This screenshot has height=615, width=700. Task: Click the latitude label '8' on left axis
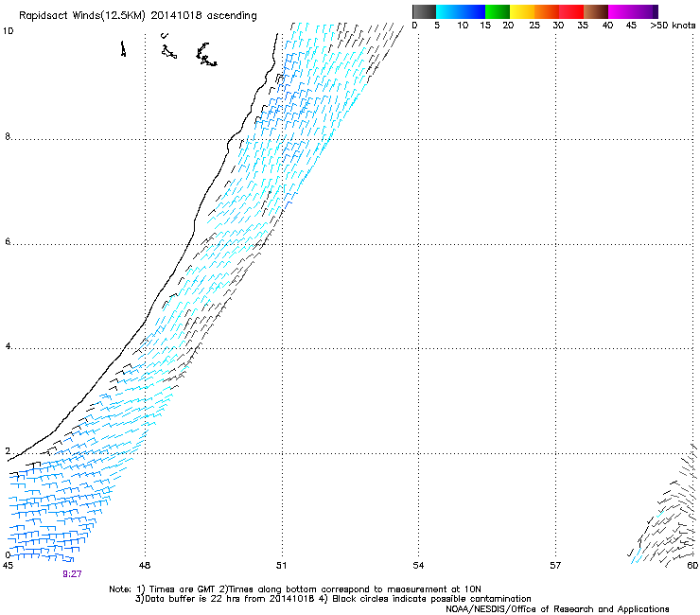click(x=8, y=136)
